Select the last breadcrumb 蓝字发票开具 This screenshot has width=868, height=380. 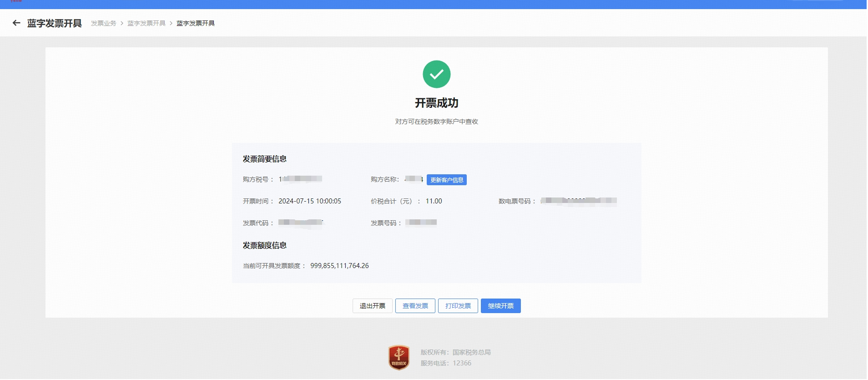click(196, 23)
